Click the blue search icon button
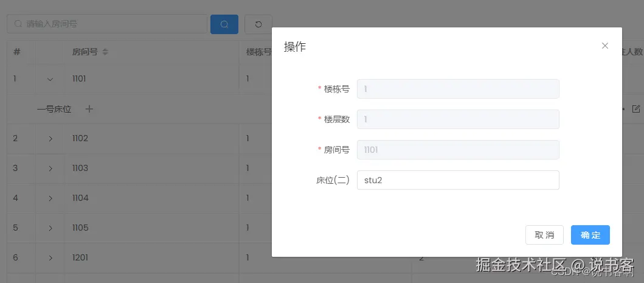644x283 pixels. [x=224, y=24]
